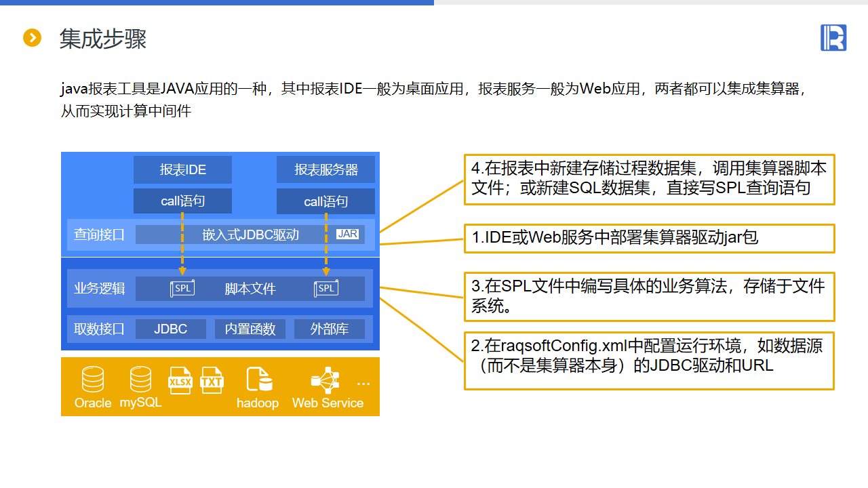Click the TXT file icon

[x=212, y=380]
